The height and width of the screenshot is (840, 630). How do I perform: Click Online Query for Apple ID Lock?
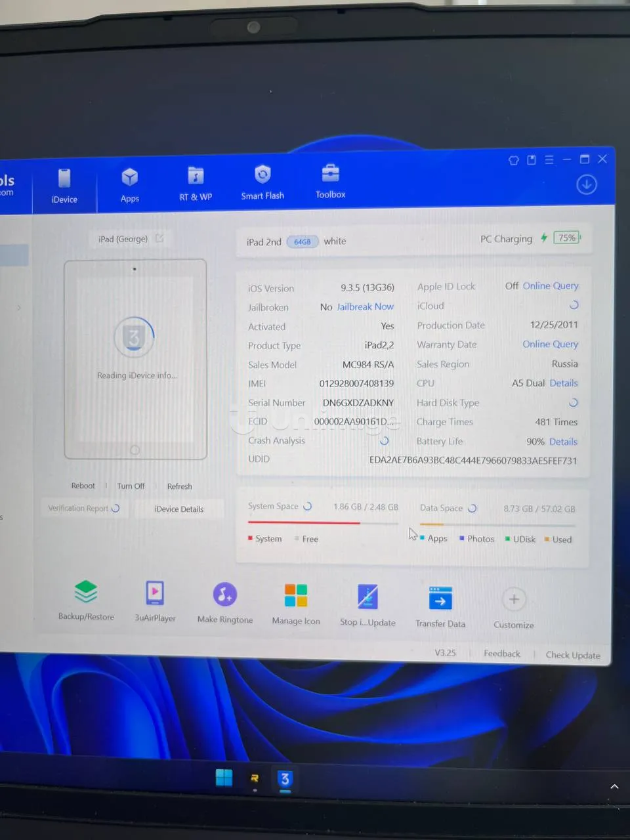[x=550, y=285]
